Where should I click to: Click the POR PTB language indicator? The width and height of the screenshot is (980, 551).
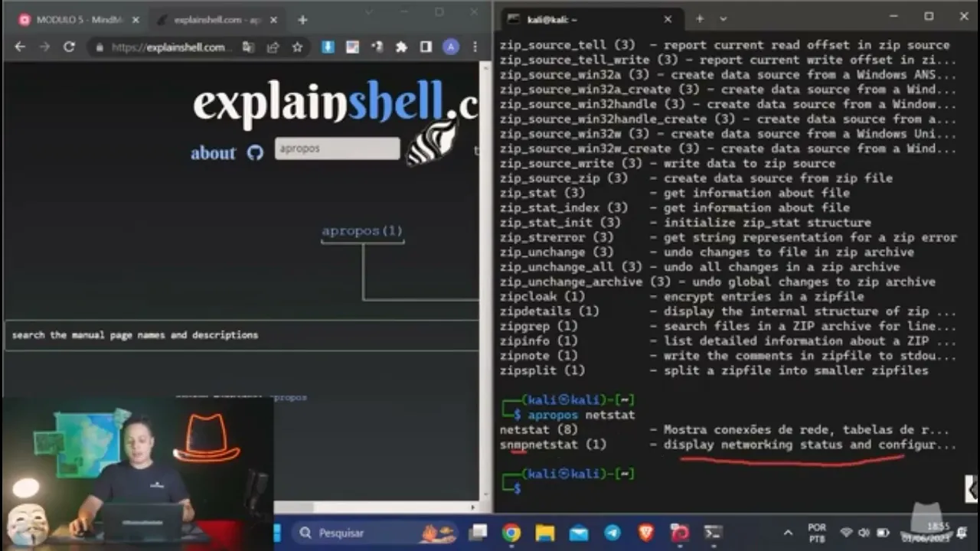(817, 533)
